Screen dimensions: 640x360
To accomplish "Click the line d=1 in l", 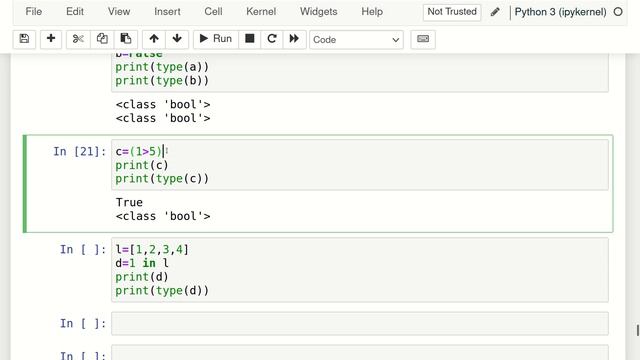I will point(142,263).
